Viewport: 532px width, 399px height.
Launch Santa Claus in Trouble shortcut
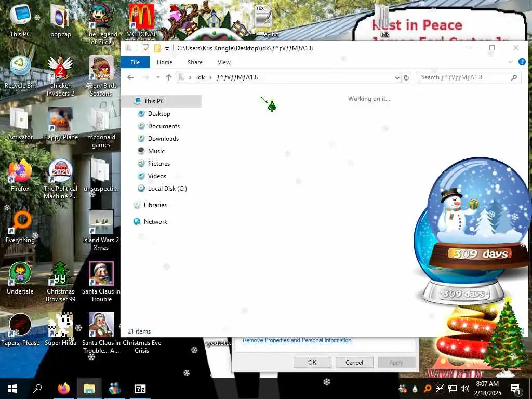click(x=101, y=282)
